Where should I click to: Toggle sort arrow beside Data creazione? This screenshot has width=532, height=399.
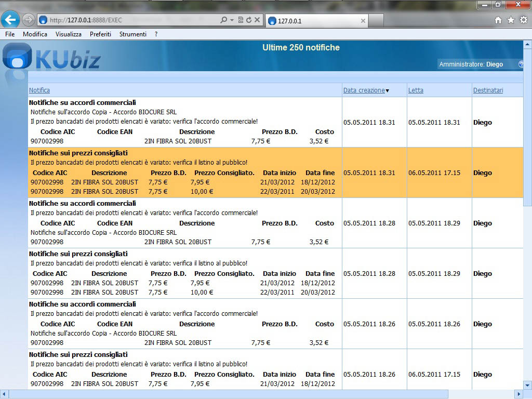click(x=388, y=91)
